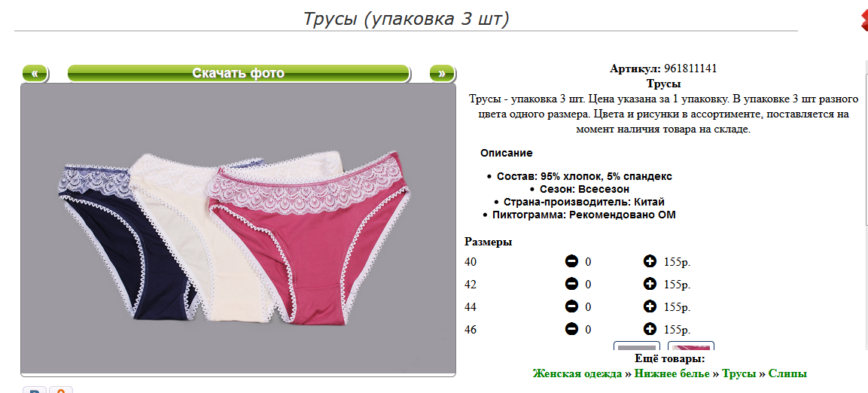This screenshot has width=868, height=393.
Task: Share via VK icon below photo
Action: [x=35, y=390]
